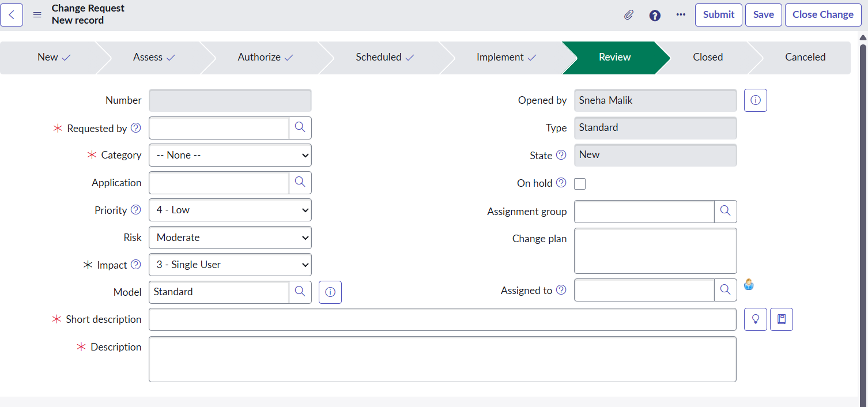Open the help question mark icon
This screenshot has height=407, width=868.
pos(655,15)
